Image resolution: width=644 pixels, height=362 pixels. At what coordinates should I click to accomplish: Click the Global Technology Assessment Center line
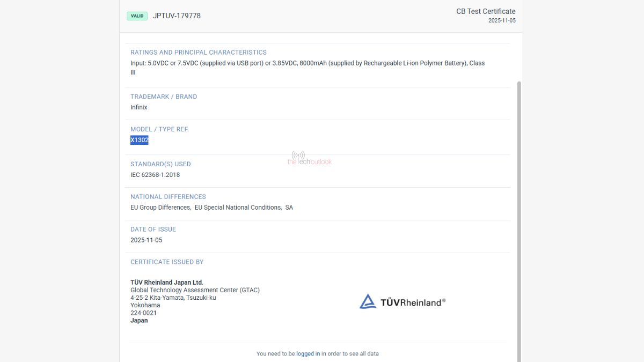(195, 290)
